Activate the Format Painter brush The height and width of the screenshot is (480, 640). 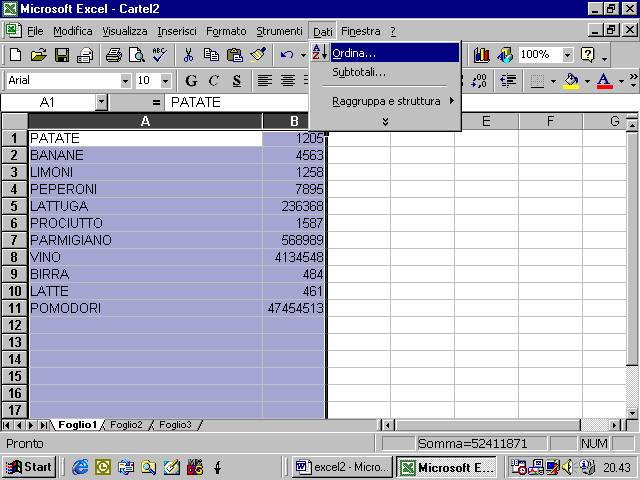258,55
